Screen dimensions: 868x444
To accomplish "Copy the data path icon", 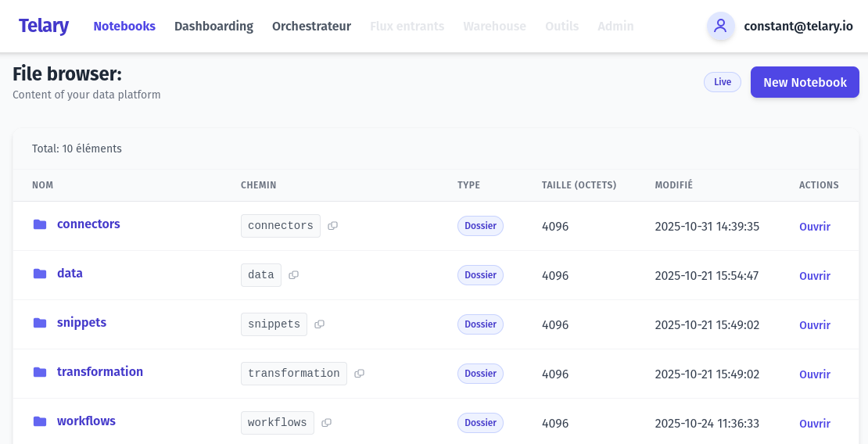I will pos(293,275).
